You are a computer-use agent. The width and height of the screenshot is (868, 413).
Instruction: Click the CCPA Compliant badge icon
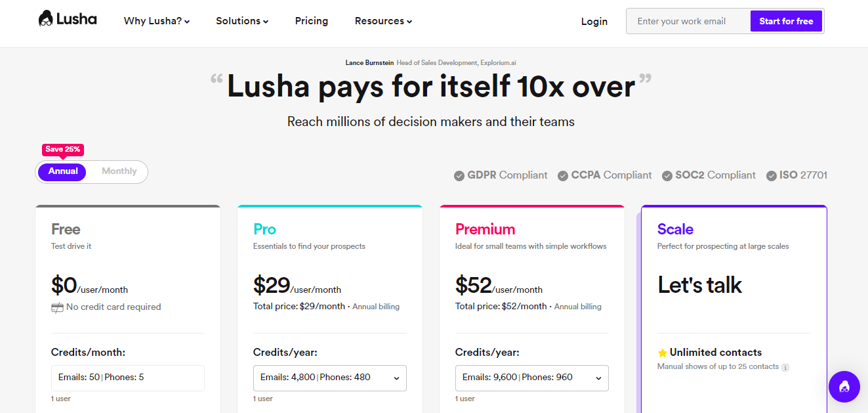(x=562, y=175)
